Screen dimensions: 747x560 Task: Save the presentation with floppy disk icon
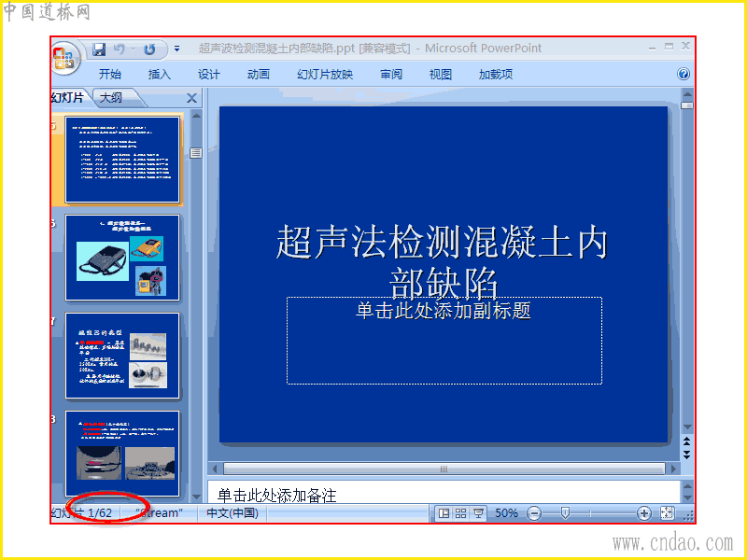tap(99, 49)
